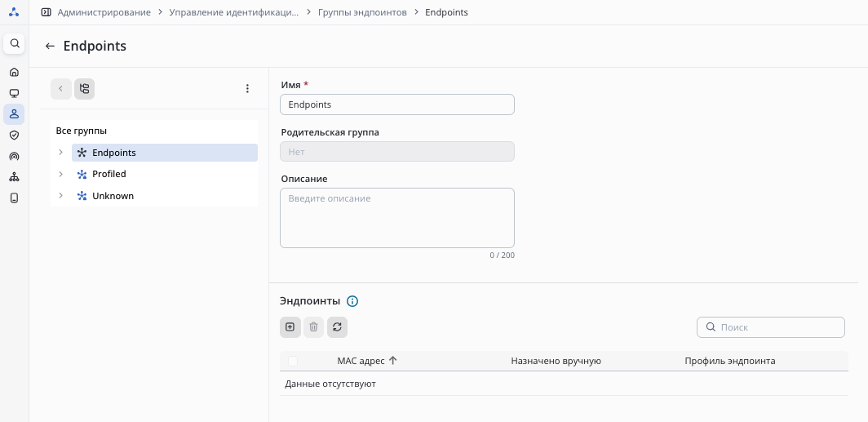This screenshot has width=868, height=422.
Task: Open the monitor icon in the sidebar
Action: tap(14, 93)
